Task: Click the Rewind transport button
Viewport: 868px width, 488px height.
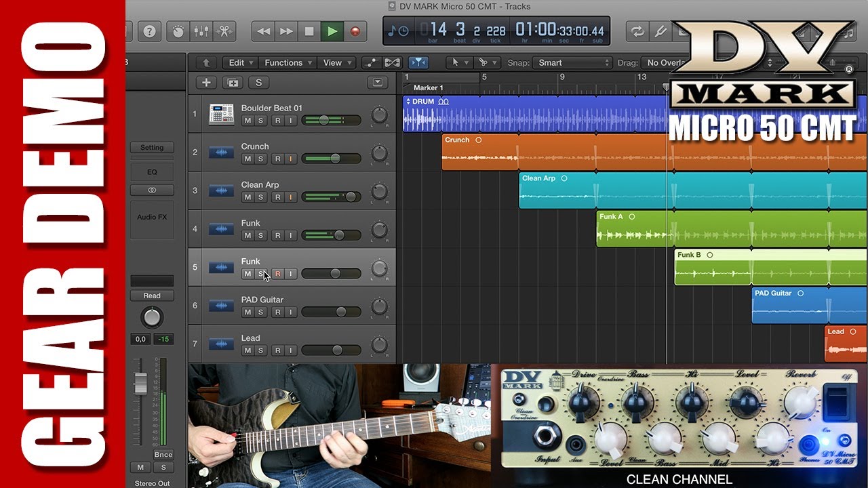Action: [263, 31]
